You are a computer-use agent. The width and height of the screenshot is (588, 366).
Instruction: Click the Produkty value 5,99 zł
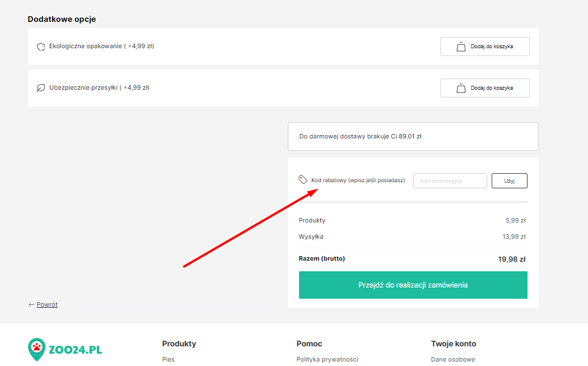coord(516,220)
